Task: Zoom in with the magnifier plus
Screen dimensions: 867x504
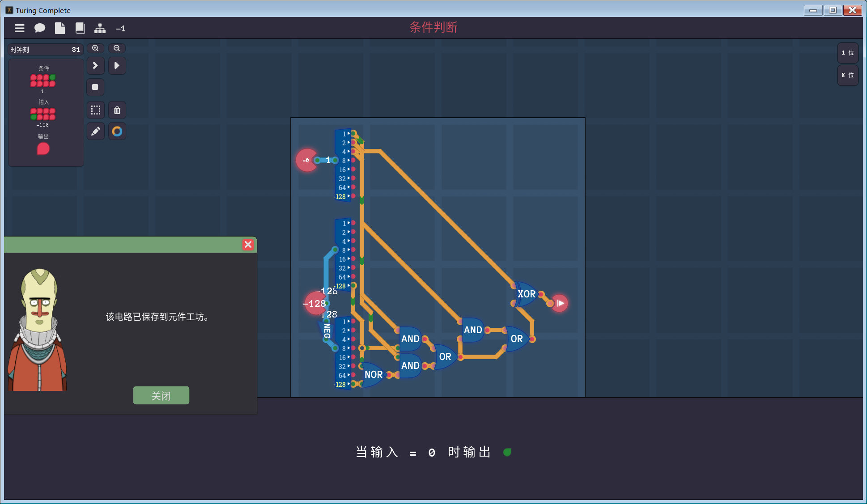Action: coord(95,48)
